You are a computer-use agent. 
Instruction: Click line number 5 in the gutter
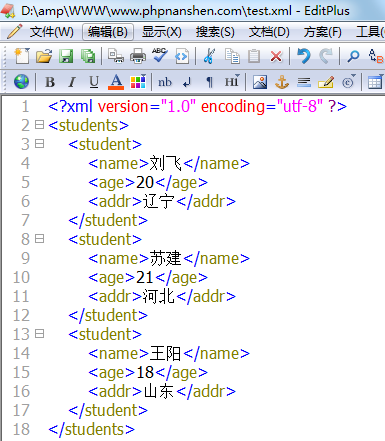point(25,182)
